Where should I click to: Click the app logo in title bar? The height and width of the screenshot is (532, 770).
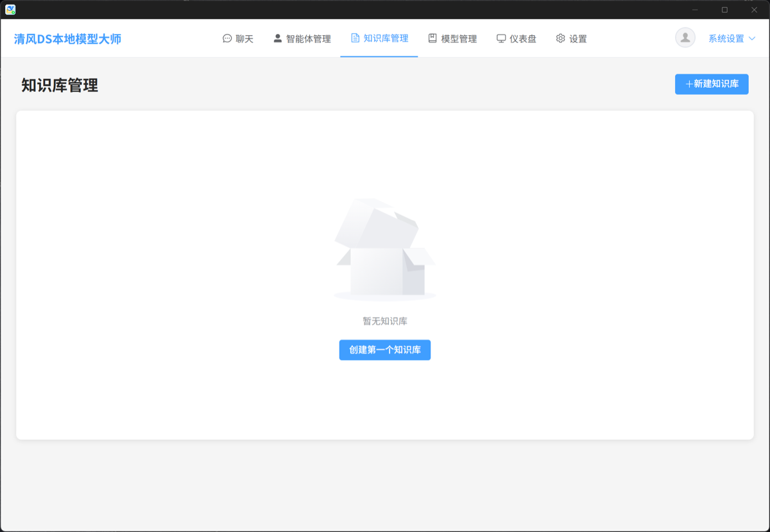(10, 10)
